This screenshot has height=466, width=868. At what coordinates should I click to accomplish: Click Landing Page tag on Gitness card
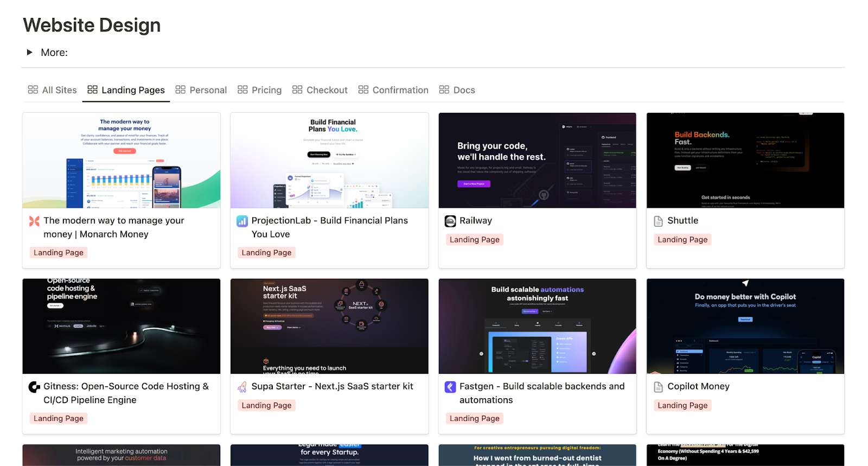tap(59, 419)
